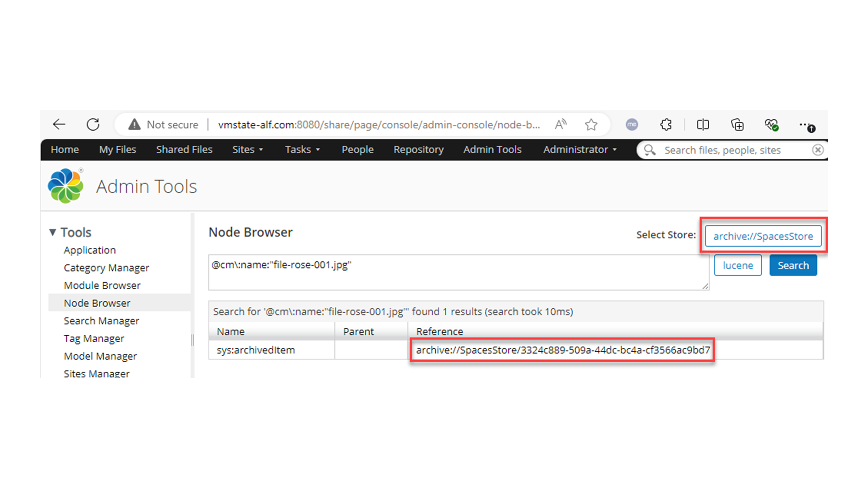Click the browser essentials heart icon

click(771, 125)
